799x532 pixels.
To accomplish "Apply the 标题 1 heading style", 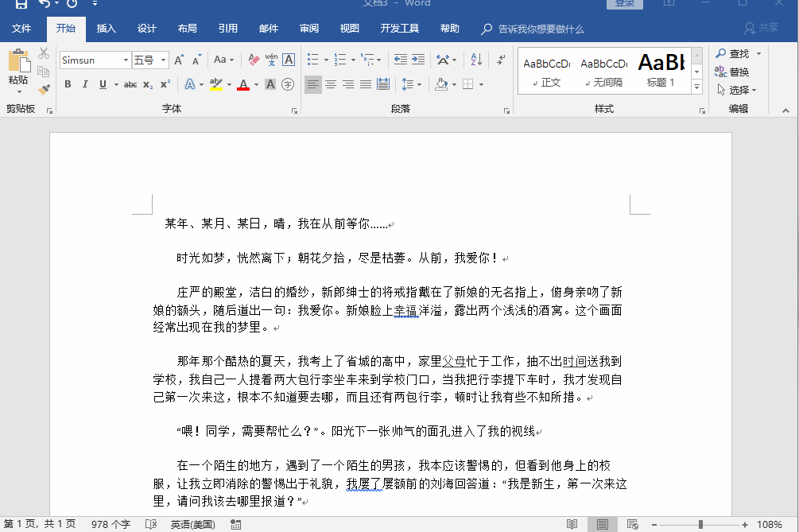I will coord(661,72).
